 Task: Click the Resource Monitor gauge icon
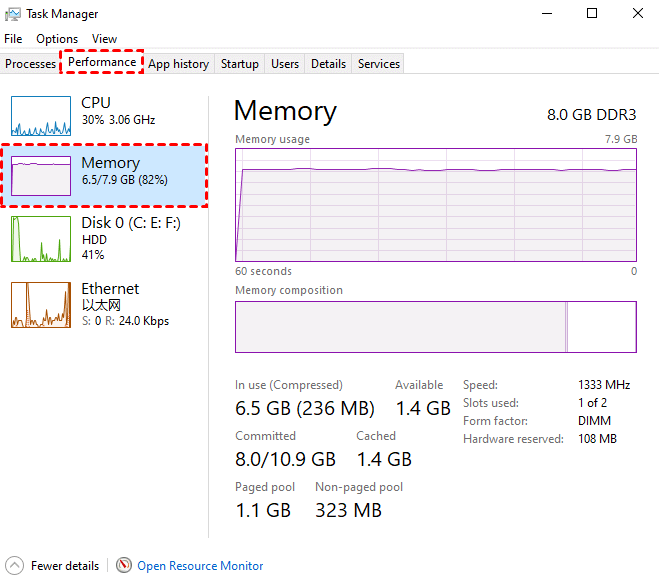[x=124, y=565]
